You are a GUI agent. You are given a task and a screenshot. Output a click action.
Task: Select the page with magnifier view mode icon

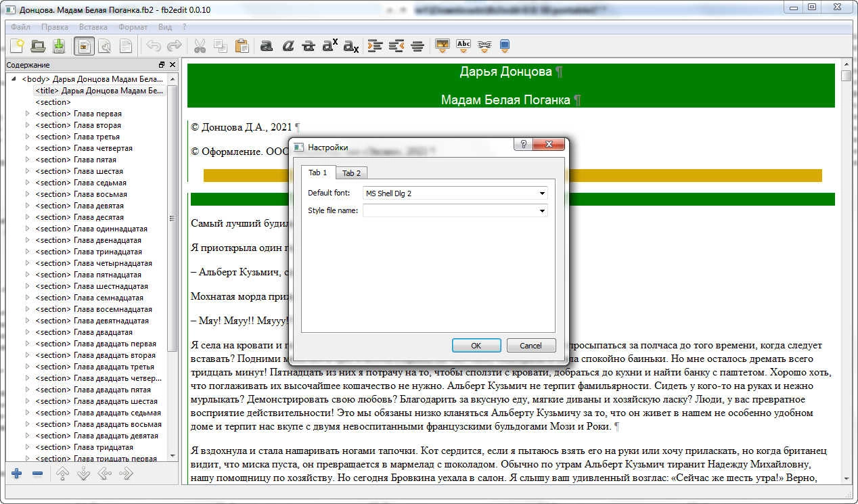105,46
